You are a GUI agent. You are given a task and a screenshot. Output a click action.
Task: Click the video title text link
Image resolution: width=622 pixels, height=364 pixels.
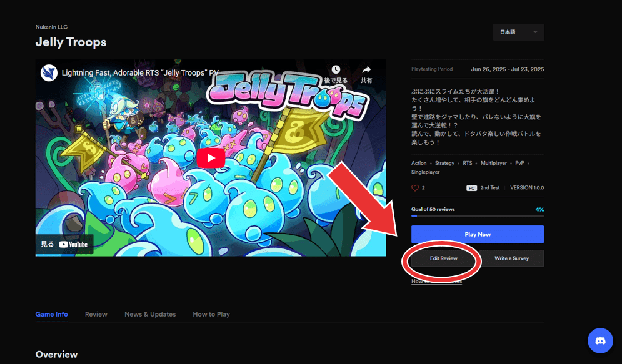pyautogui.click(x=140, y=73)
